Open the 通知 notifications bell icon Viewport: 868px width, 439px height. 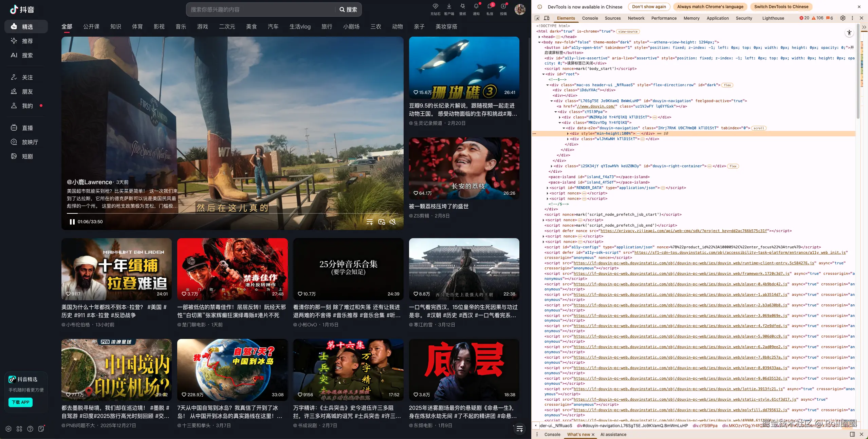[476, 6]
